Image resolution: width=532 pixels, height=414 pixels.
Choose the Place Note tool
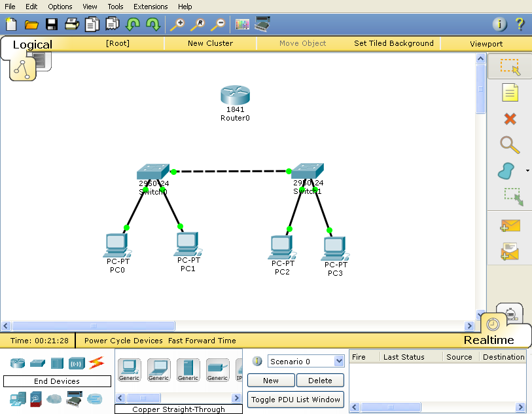pyautogui.click(x=510, y=92)
